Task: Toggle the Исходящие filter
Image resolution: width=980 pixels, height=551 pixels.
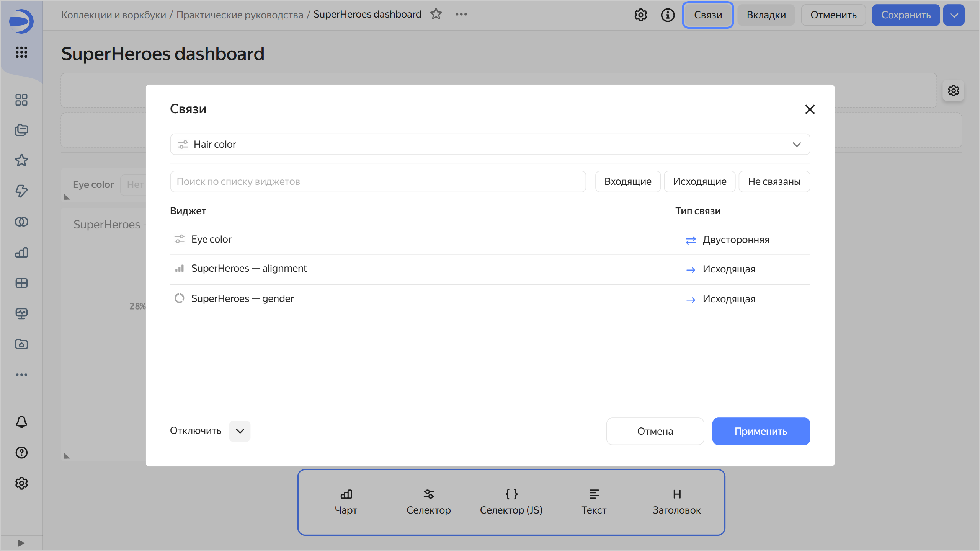Action: [x=699, y=181]
